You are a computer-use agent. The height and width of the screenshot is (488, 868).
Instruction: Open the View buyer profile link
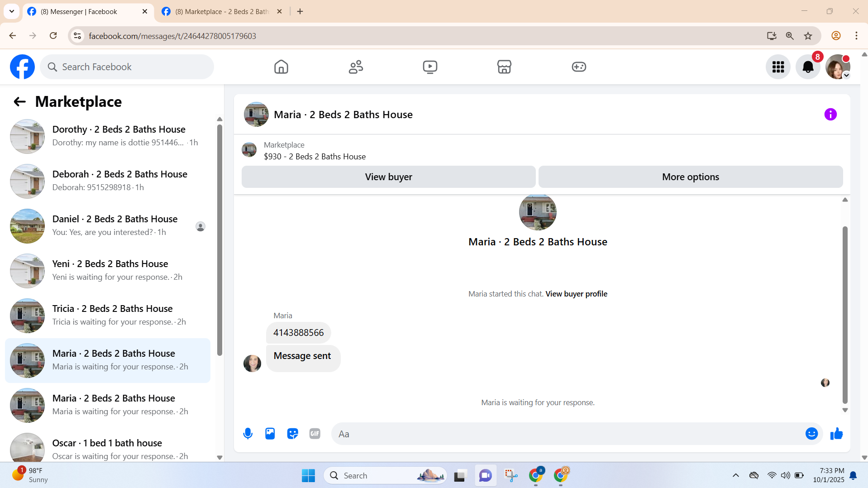pyautogui.click(x=577, y=294)
